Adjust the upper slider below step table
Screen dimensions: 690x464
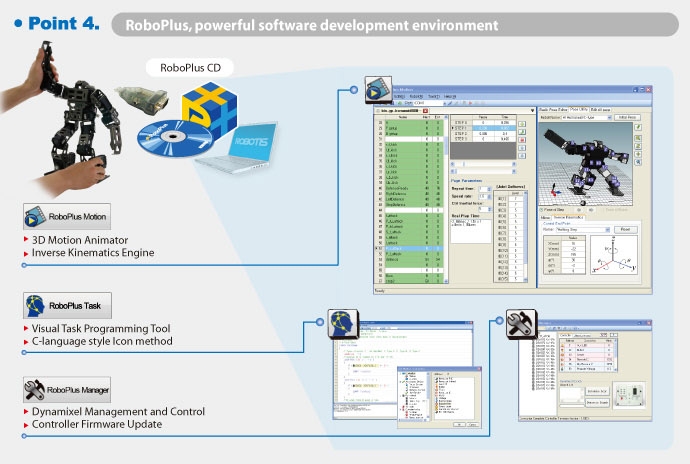483,164
